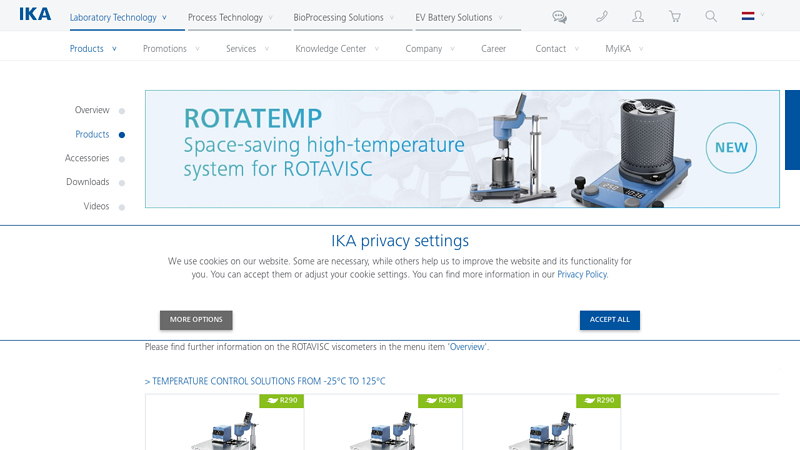The height and width of the screenshot is (450, 800).
Task: Expand the Process Technology dropdown arrow
Action: 270,17
